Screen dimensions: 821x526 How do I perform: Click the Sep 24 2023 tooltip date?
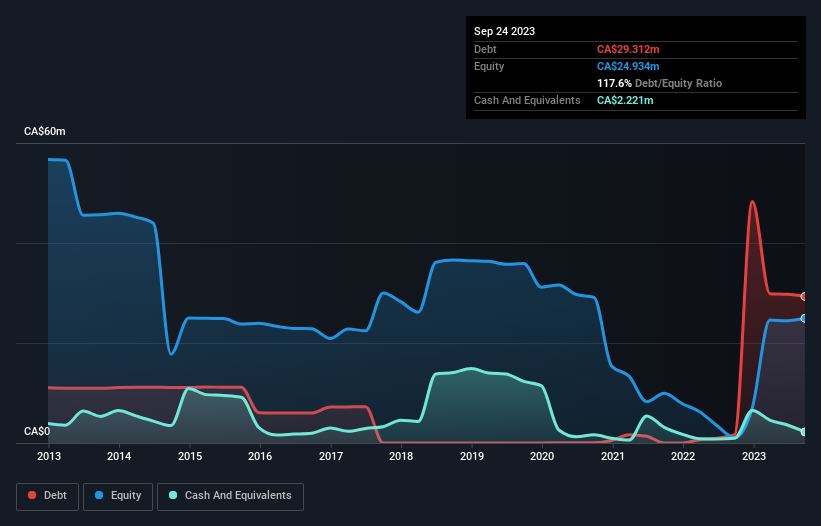[504, 31]
